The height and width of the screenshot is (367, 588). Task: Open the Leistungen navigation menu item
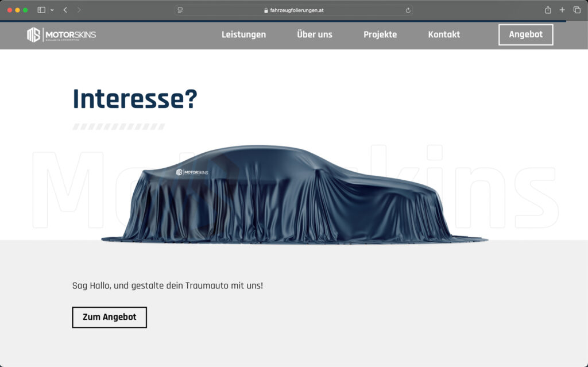tap(243, 34)
